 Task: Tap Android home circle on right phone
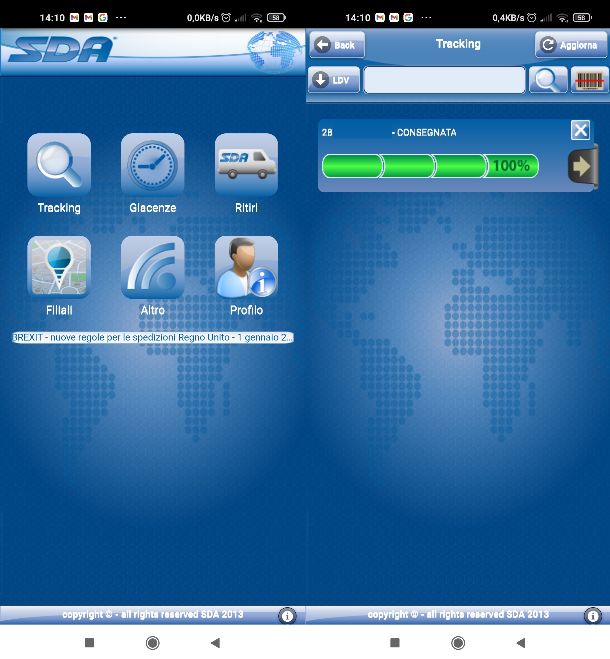(x=458, y=643)
